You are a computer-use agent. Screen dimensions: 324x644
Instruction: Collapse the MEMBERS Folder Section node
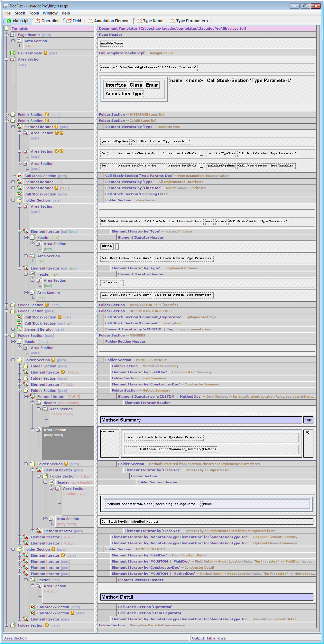[x=7, y=336]
